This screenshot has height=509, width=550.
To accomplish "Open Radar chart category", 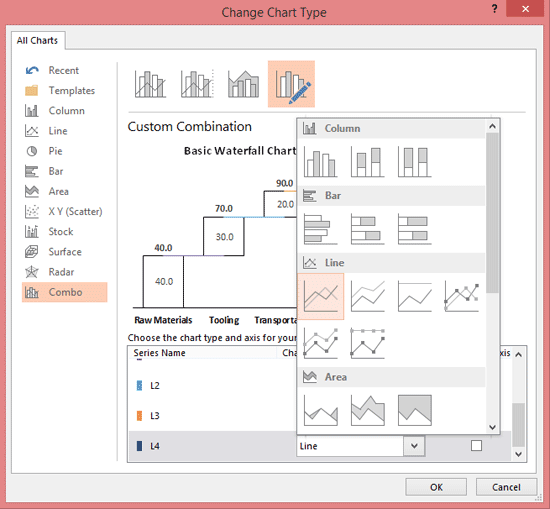I will tap(65, 272).
